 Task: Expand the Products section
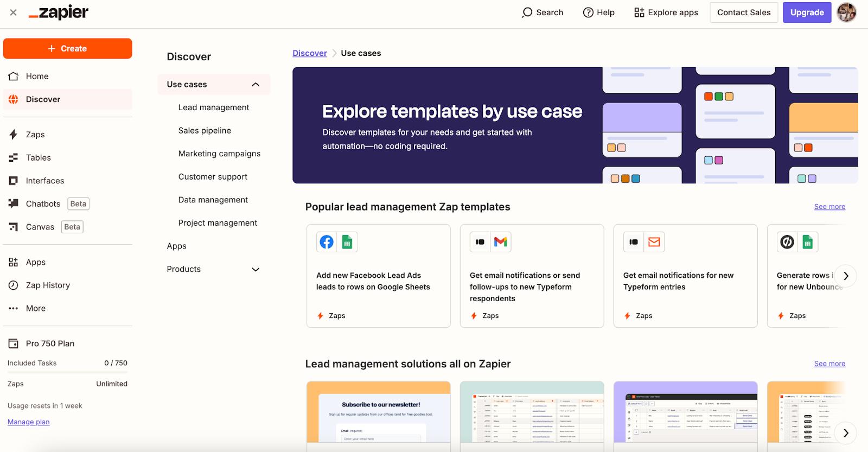[256, 270]
